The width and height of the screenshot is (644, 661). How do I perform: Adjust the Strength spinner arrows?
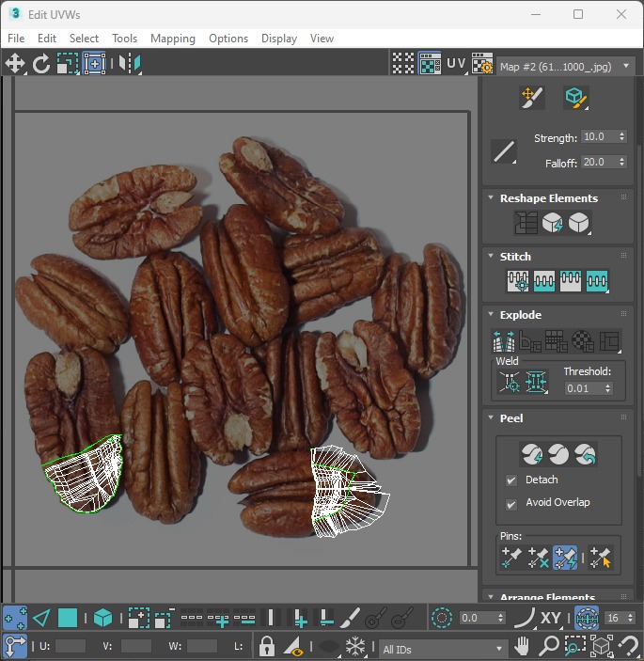[x=622, y=136]
